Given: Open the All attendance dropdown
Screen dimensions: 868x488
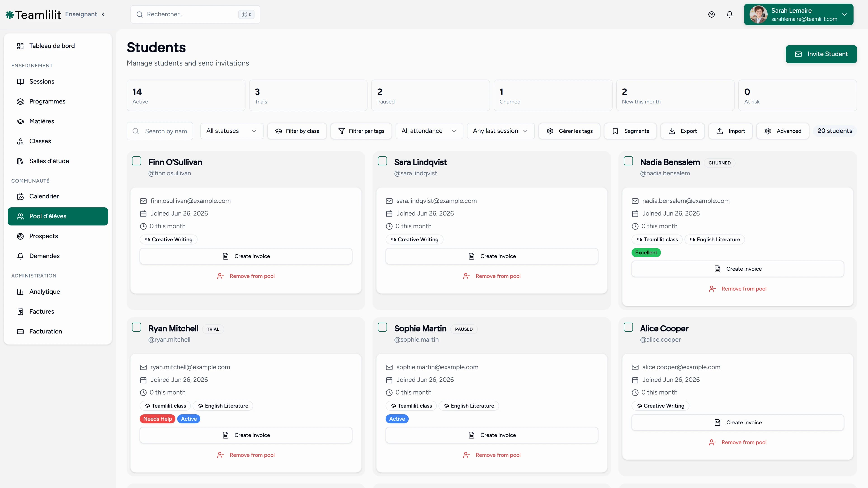Looking at the screenshot, I should (429, 131).
